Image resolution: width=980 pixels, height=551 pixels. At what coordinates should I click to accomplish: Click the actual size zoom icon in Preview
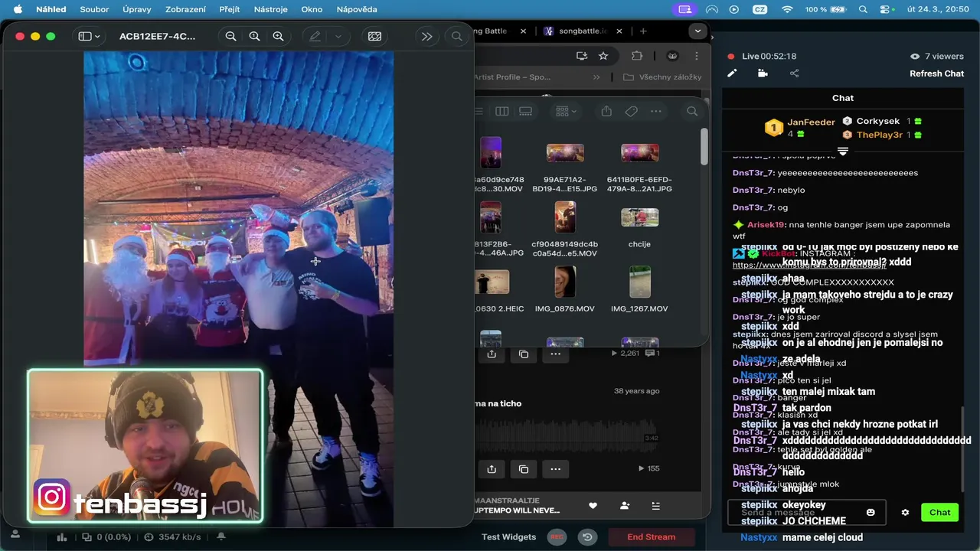click(254, 36)
